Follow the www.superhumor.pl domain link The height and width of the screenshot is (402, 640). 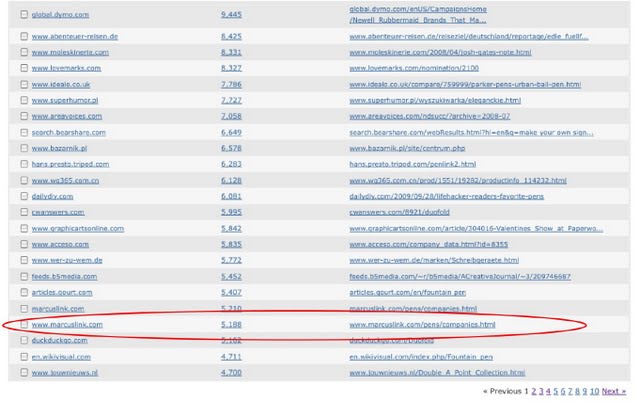pos(65,100)
